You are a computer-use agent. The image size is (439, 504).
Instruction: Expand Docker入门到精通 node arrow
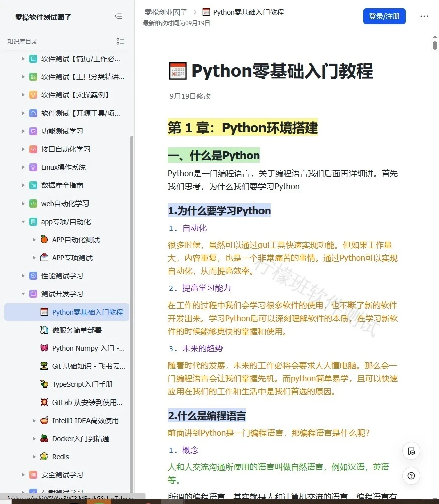pyautogui.click(x=34, y=439)
